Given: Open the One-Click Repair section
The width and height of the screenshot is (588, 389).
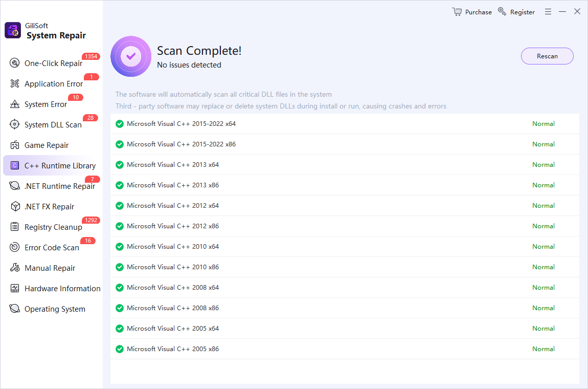Looking at the screenshot, I should (x=52, y=63).
